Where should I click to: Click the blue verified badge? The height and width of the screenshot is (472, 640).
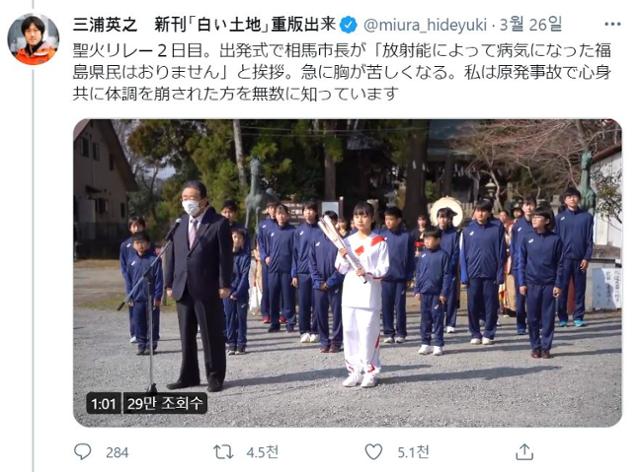(348, 25)
